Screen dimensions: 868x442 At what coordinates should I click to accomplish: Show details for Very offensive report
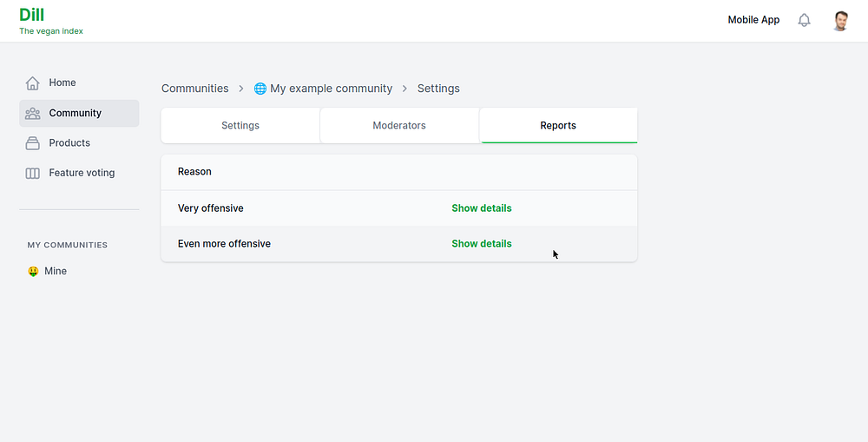click(x=482, y=208)
